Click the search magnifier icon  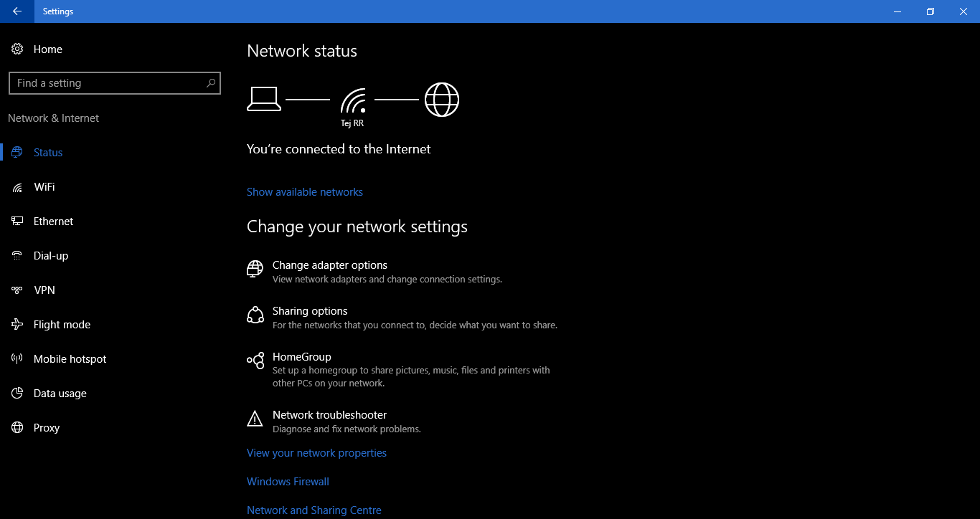(x=211, y=83)
